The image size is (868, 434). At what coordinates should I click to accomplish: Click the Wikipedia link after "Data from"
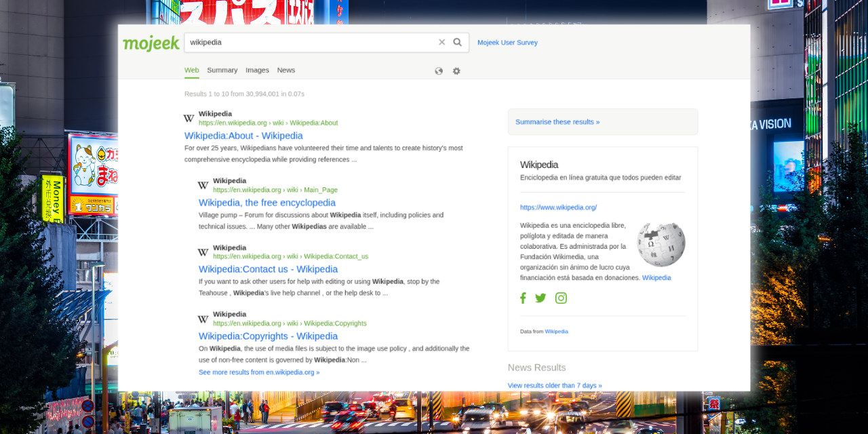557,332
